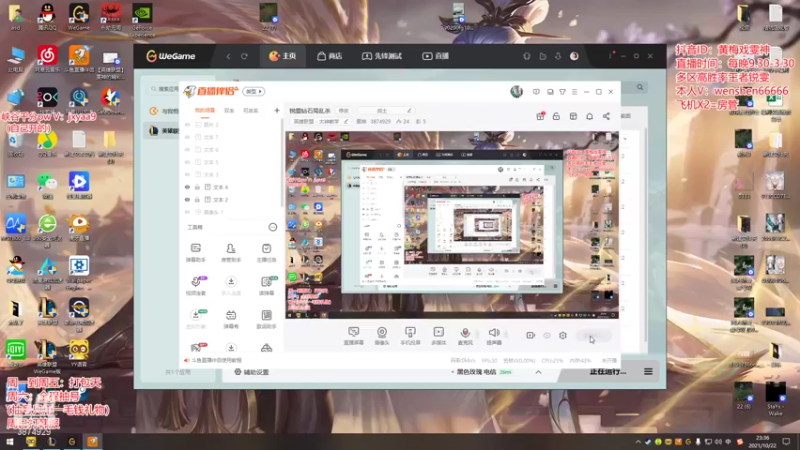Viewport: 800px width, 450px height.
Task: Open the gift box icon with red dot
Action: (x=540, y=116)
